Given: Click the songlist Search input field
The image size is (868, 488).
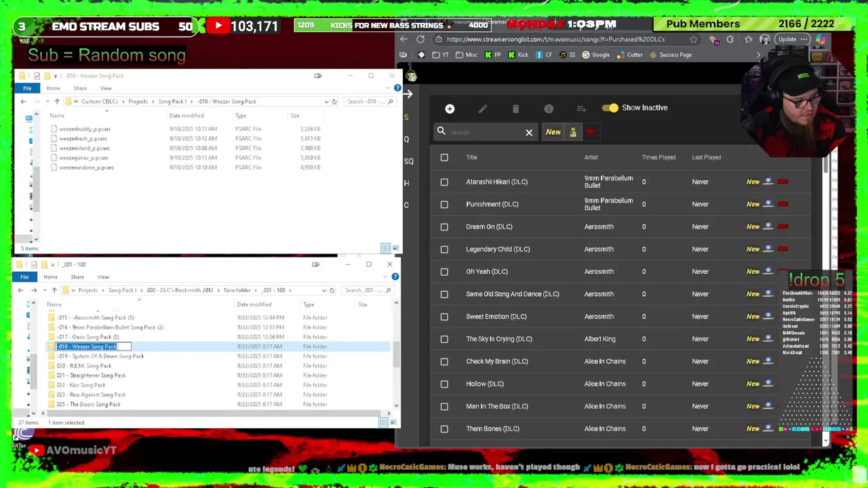Looking at the screenshot, I should [487, 132].
